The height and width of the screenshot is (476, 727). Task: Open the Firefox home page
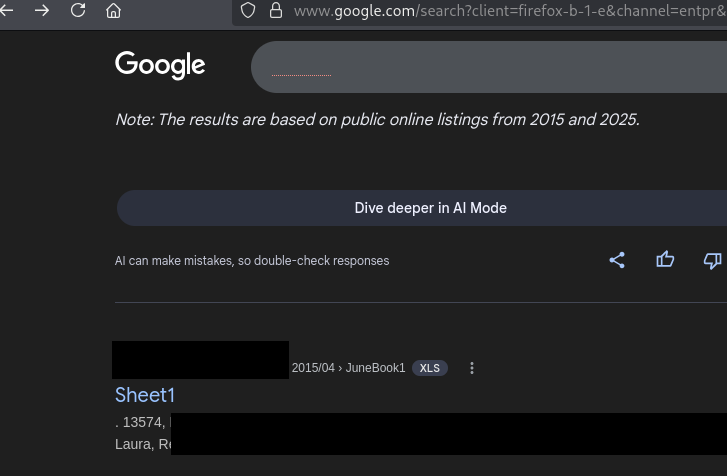[114, 10]
